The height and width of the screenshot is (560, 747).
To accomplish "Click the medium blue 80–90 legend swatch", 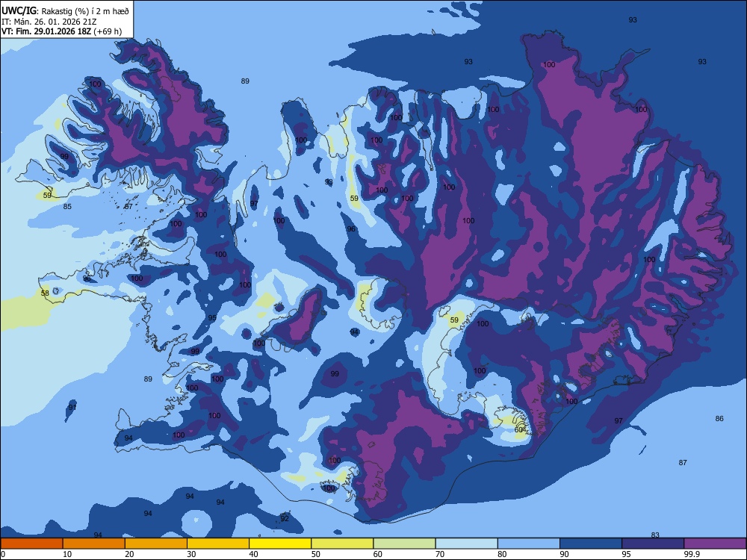I will [529, 544].
